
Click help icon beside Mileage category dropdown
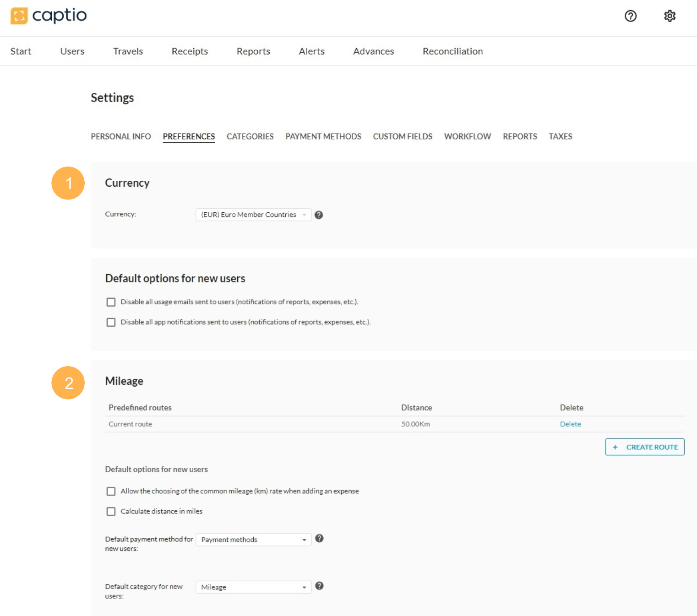[319, 586]
